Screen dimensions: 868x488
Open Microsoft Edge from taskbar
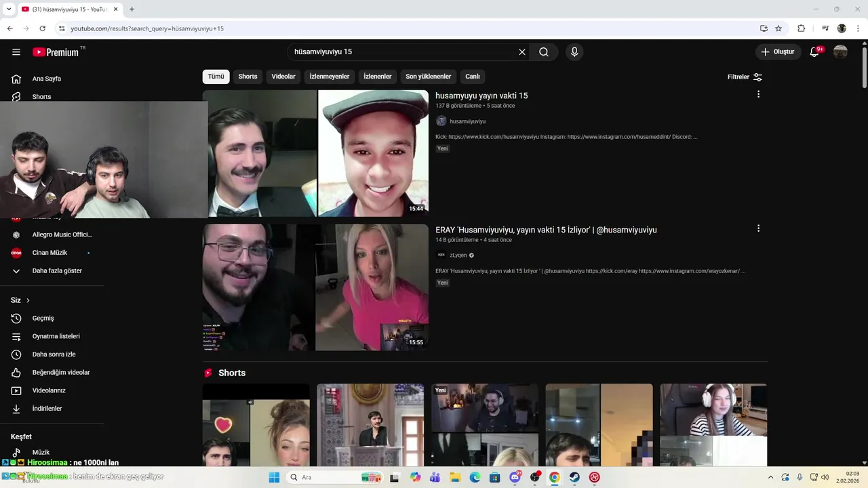pos(475,477)
